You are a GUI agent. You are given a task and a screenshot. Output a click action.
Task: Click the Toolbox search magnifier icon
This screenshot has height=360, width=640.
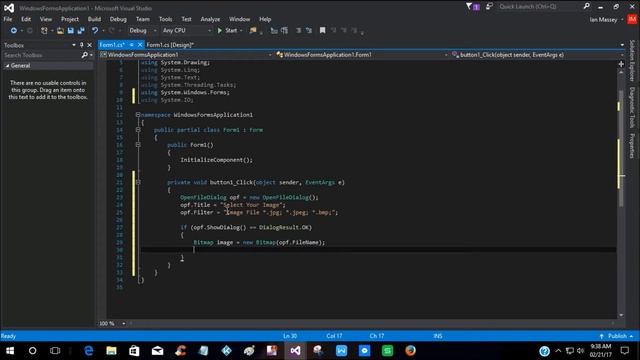click(84, 55)
